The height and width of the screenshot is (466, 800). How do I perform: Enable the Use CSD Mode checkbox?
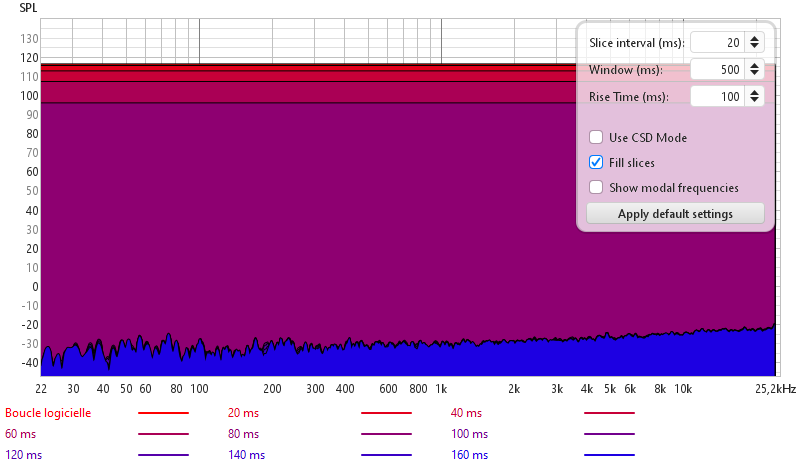(596, 137)
